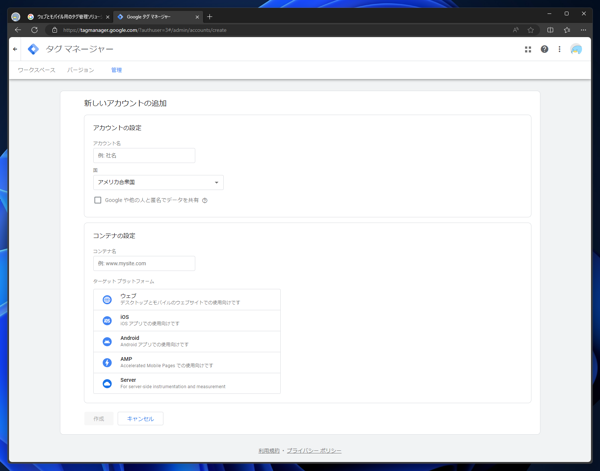The width and height of the screenshot is (600, 471).
Task: Click the browser back arrow button
Action: click(18, 30)
